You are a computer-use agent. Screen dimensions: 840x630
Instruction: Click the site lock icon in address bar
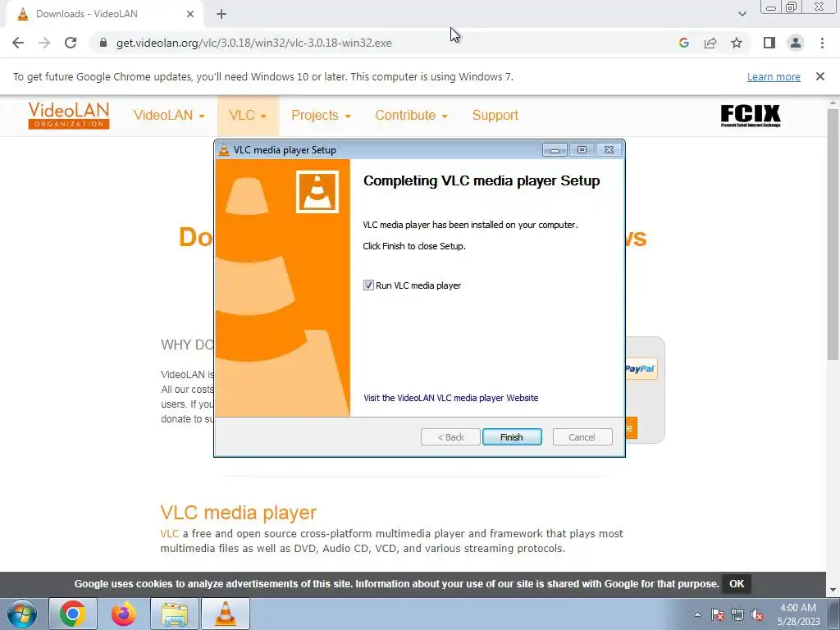(x=103, y=43)
